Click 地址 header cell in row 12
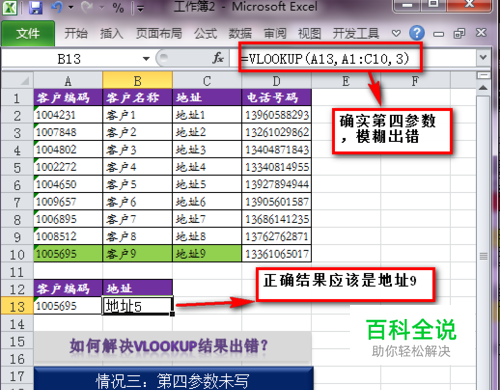The width and height of the screenshot is (500, 390). coord(137,288)
